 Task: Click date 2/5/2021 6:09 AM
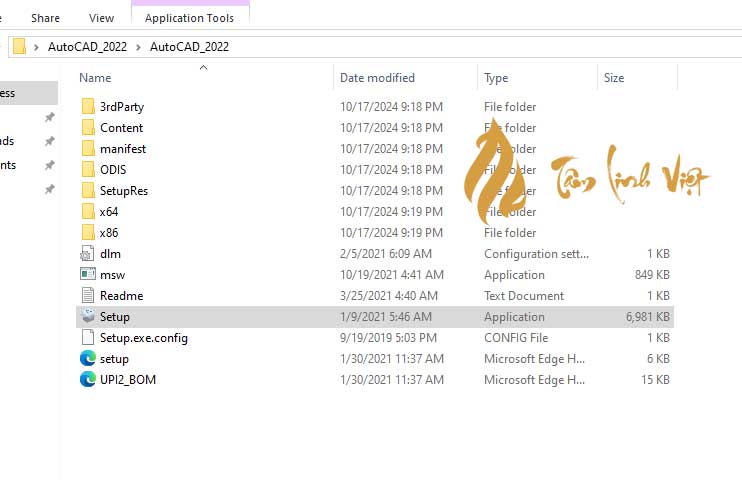pyautogui.click(x=386, y=254)
